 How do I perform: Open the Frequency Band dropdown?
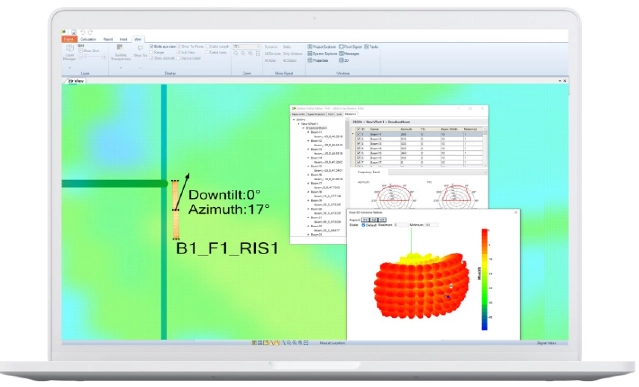click(437, 172)
